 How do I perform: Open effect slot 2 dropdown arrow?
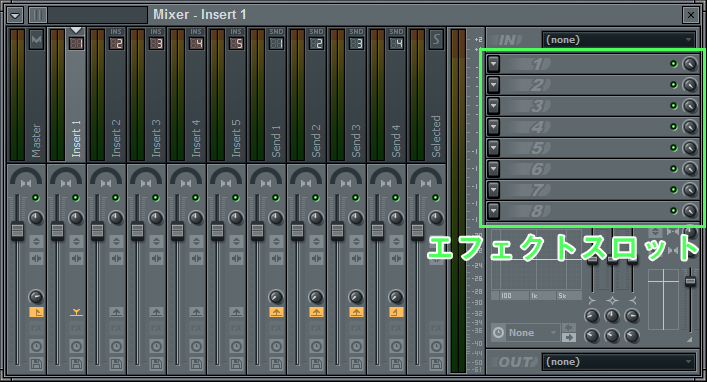pyautogui.click(x=494, y=85)
